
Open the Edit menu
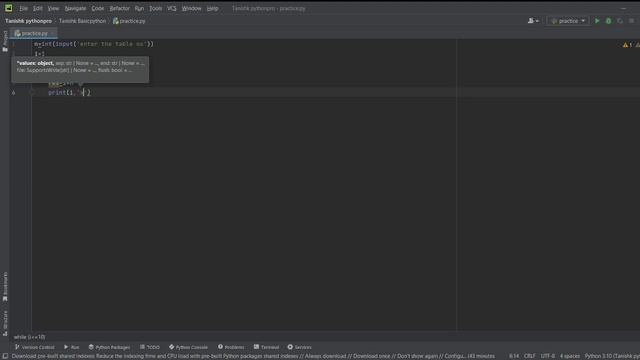click(x=38, y=9)
